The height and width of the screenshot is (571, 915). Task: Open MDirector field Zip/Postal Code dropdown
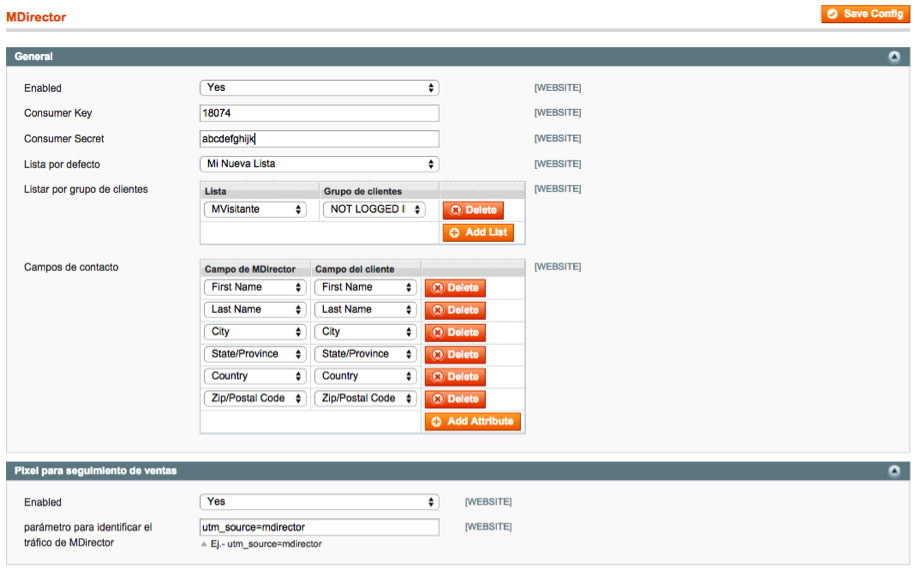pos(255,398)
